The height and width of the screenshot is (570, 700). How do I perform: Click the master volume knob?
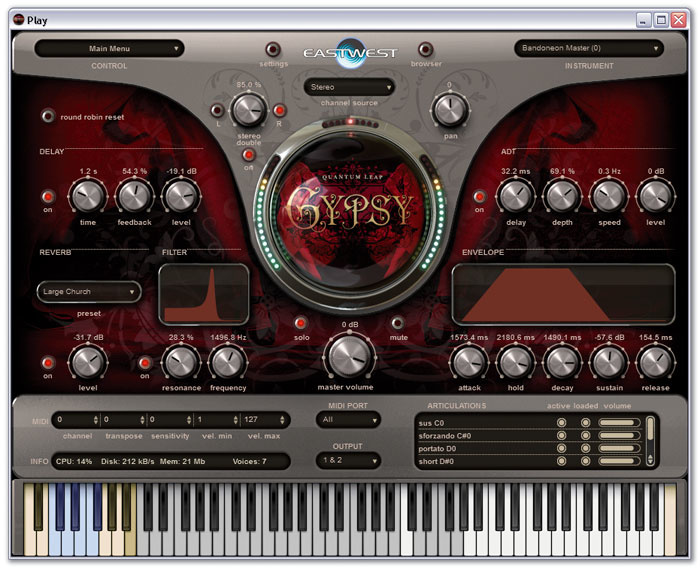pos(350,357)
